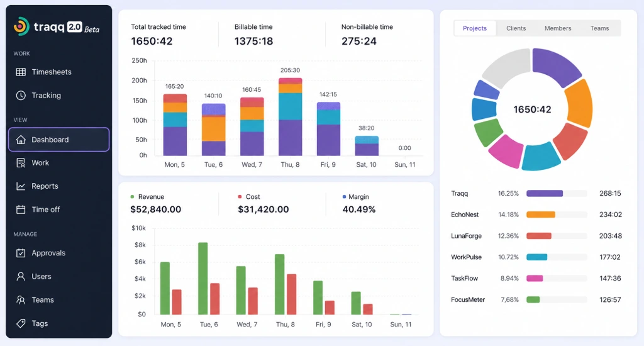Click the Margin value 40.49%
This screenshot has height=346, width=644.
click(359, 209)
